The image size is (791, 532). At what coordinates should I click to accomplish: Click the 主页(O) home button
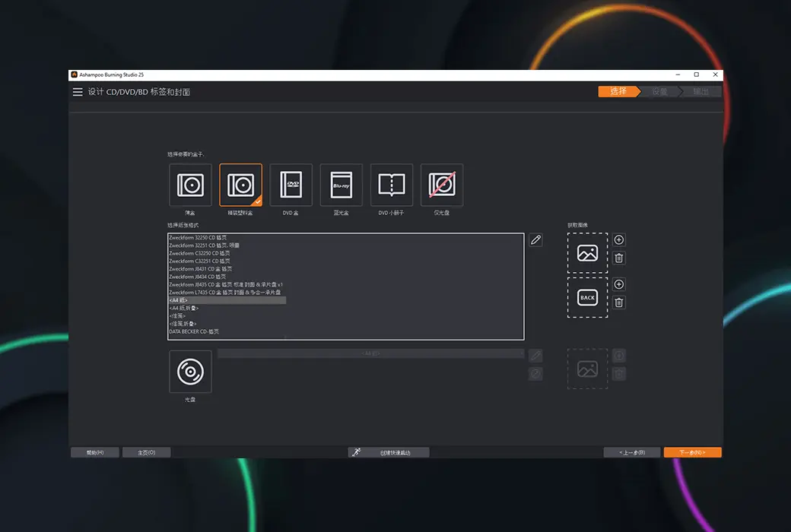coord(146,452)
